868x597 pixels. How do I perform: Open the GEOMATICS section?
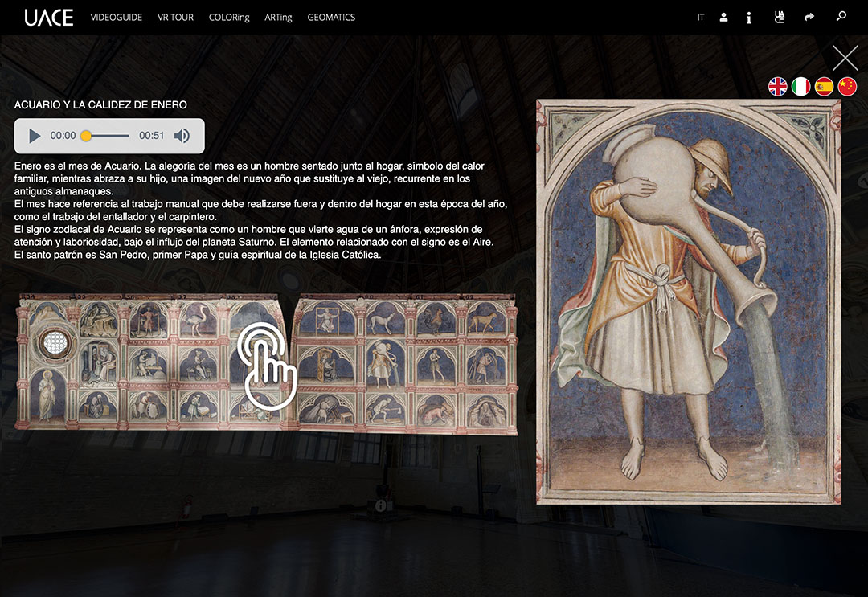(331, 17)
